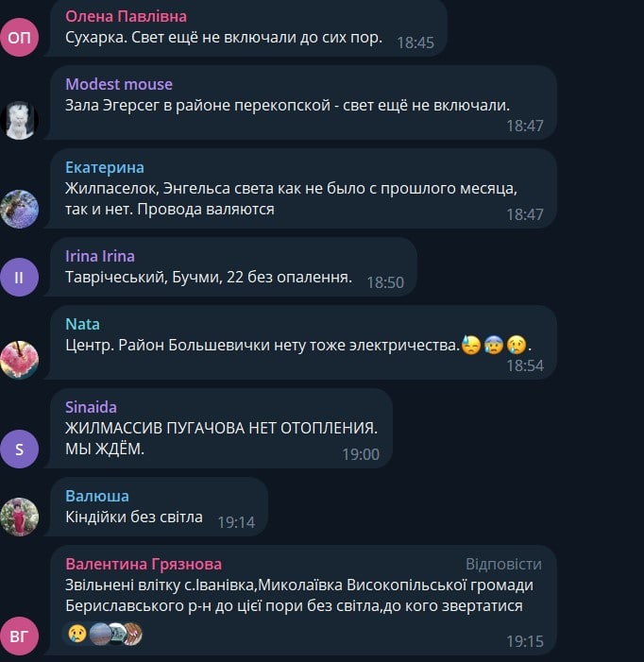The height and width of the screenshot is (662, 644).
Task: Open Валентина Грязнова's pink ВГ avatar
Action: (20, 636)
